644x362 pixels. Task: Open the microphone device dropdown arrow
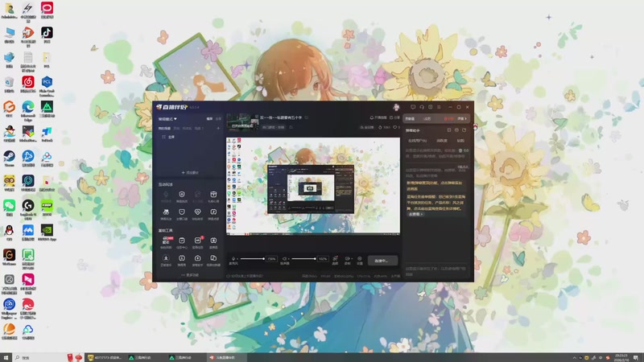coord(237,259)
